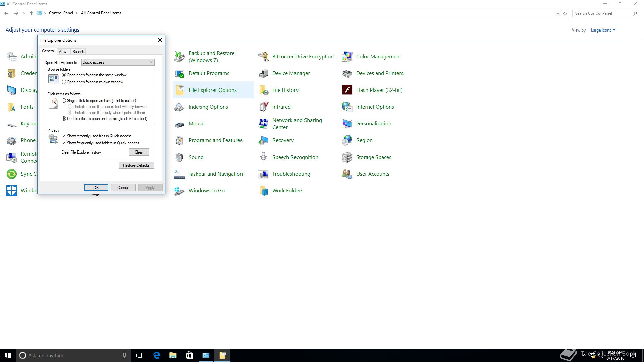Open the Windows Start menu
This screenshot has height=362, width=644.
click(8, 355)
